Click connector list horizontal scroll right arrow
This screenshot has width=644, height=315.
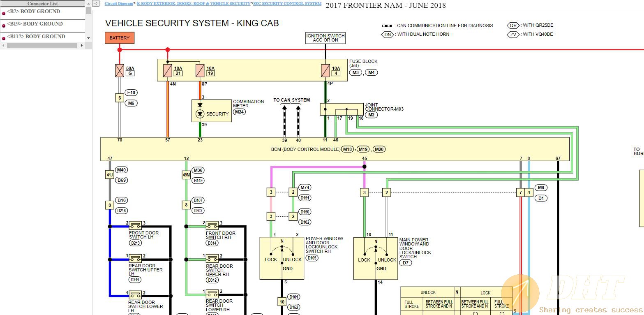pyautogui.click(x=82, y=45)
